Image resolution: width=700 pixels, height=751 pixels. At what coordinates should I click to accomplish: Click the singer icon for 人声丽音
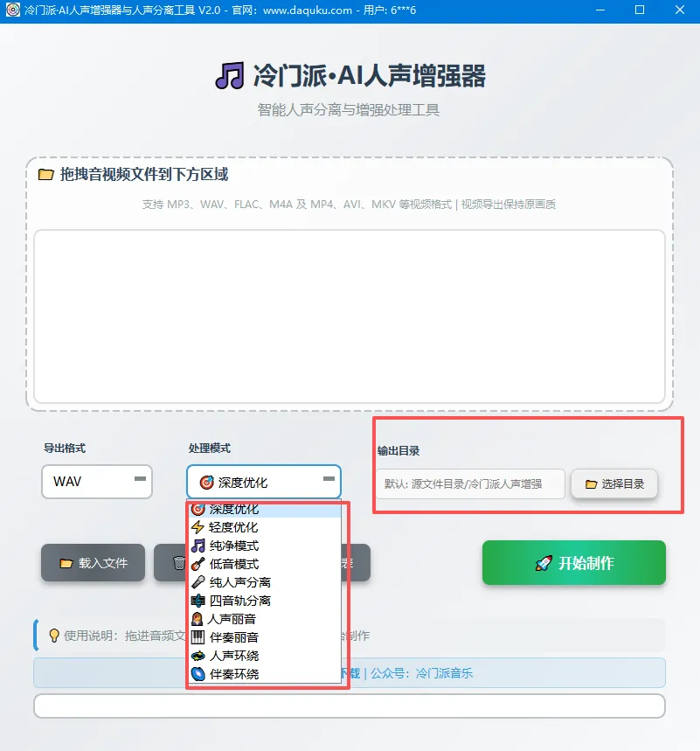(x=197, y=619)
